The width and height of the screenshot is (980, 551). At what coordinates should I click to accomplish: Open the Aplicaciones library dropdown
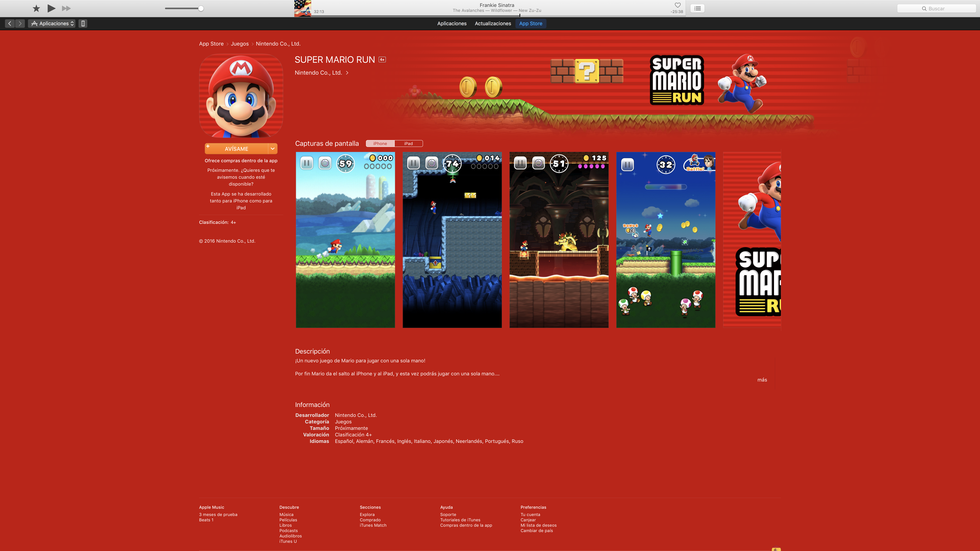52,24
